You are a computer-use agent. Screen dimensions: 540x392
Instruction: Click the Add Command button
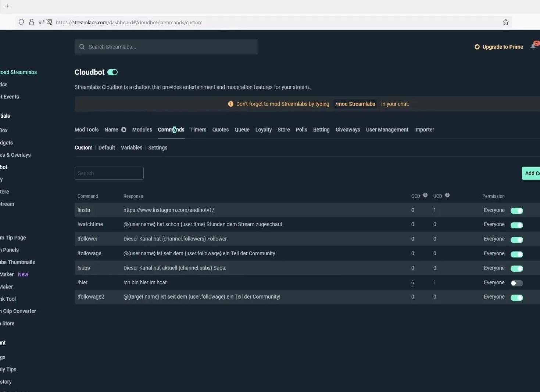pyautogui.click(x=532, y=173)
